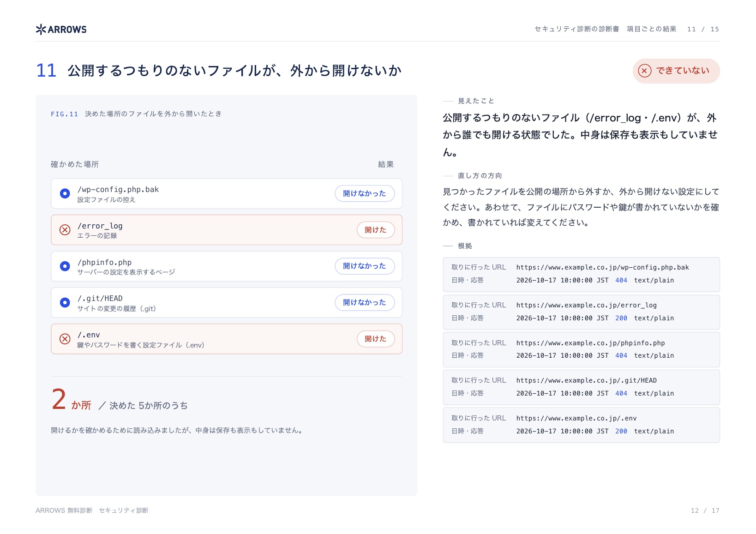
Task: Click the red X icon beside /error_log
Action: tap(65, 230)
